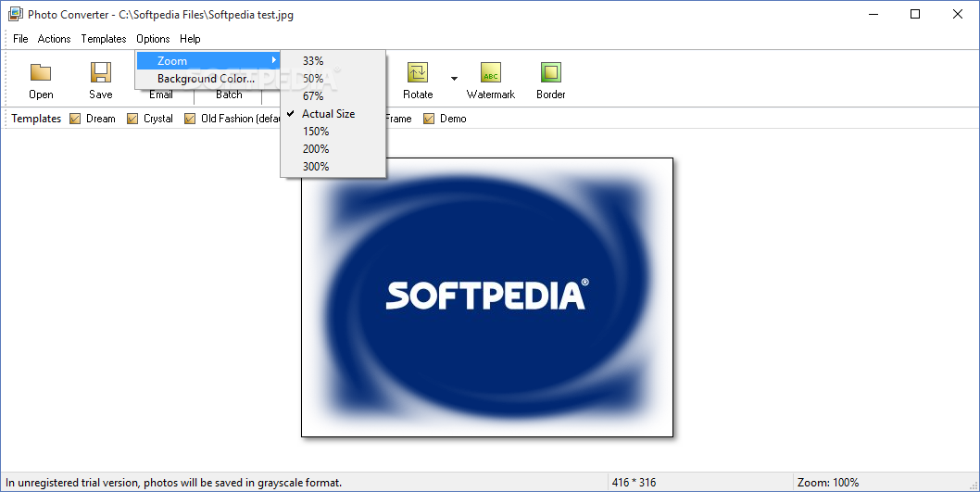Click the Batch toolbar label
980x492 pixels.
coord(229,95)
